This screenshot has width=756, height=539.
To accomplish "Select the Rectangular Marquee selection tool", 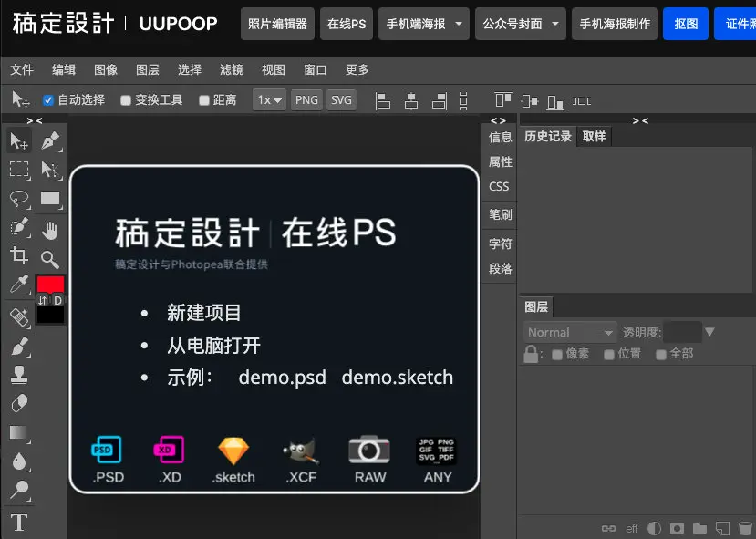I will coord(19,170).
